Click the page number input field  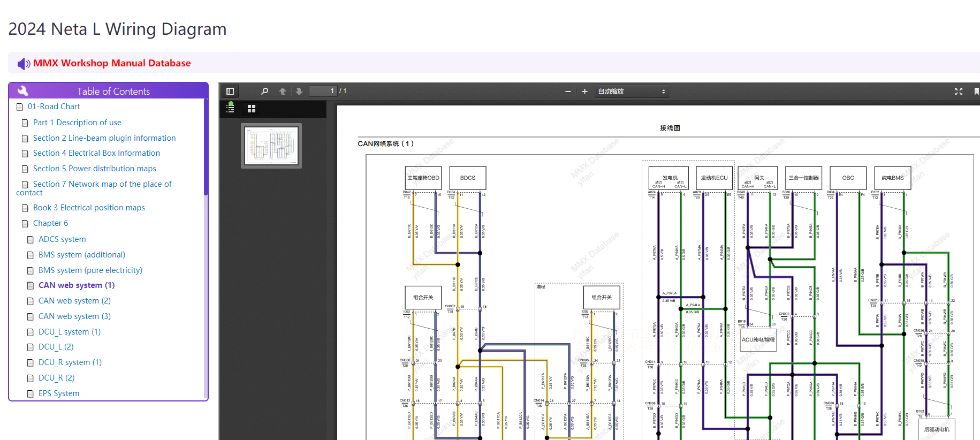click(x=324, y=91)
